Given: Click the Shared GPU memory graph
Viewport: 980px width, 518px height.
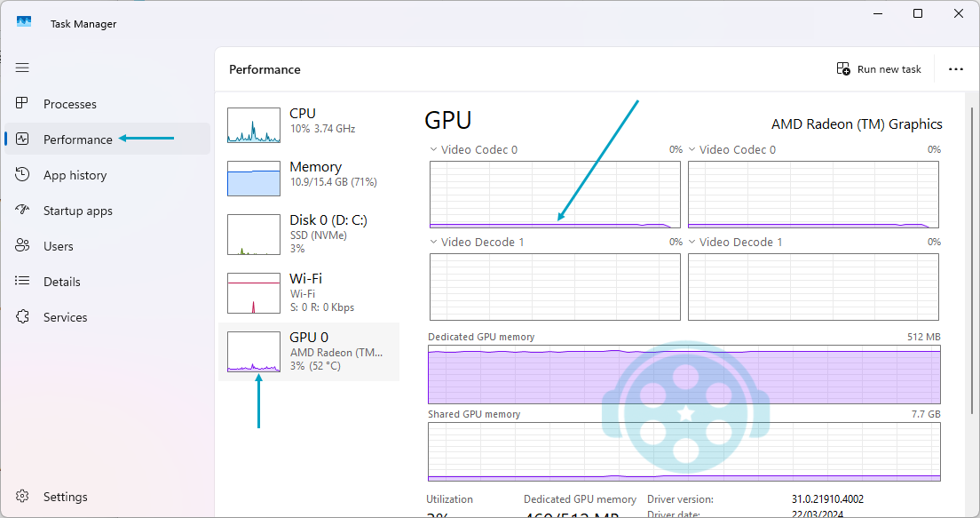Looking at the screenshot, I should [x=684, y=451].
